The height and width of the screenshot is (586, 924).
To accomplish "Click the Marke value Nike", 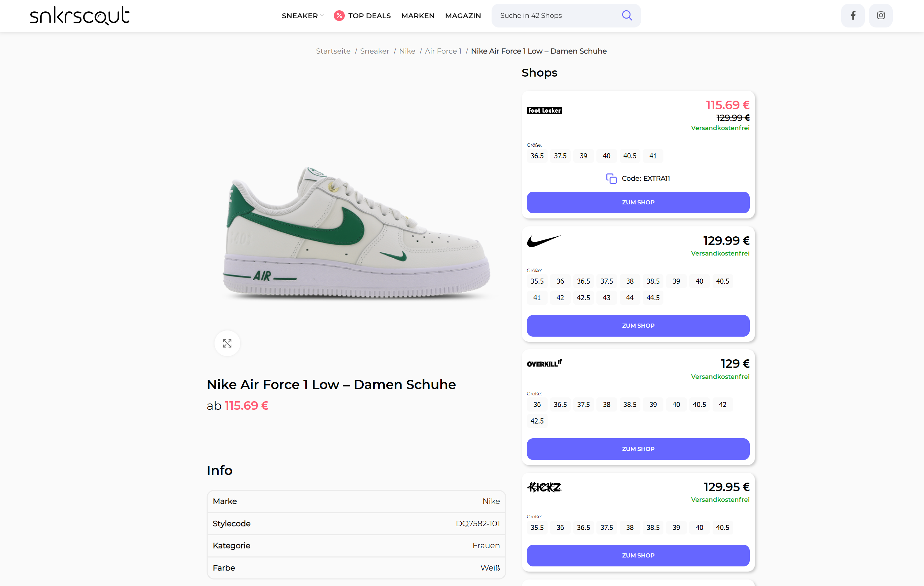I will click(491, 501).
